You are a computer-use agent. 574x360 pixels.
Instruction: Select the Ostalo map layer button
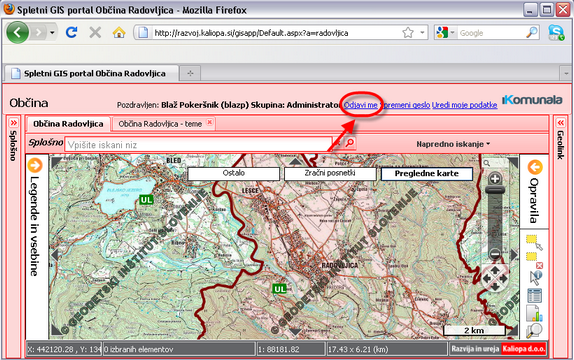[x=234, y=173]
